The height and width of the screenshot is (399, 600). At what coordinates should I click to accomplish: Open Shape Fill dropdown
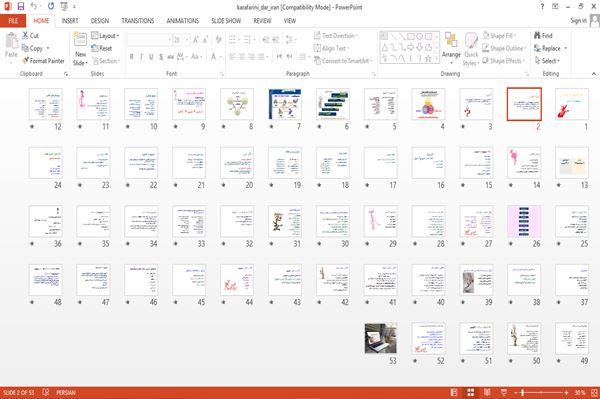(499, 35)
